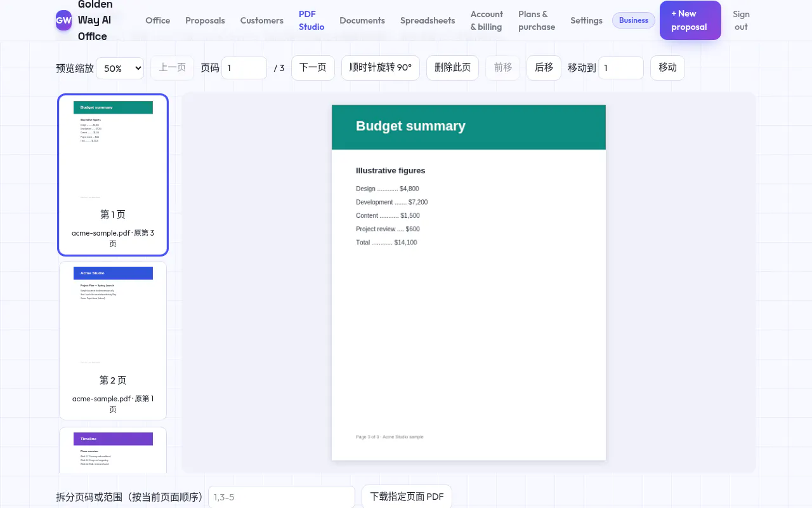Focus the 拆分页码或范围 split range input
812x508 pixels.
pyautogui.click(x=282, y=497)
